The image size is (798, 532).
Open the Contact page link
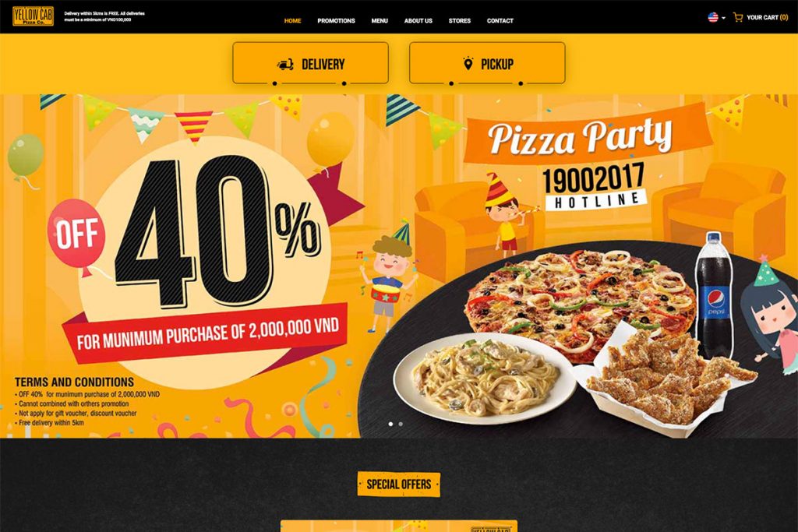point(500,21)
